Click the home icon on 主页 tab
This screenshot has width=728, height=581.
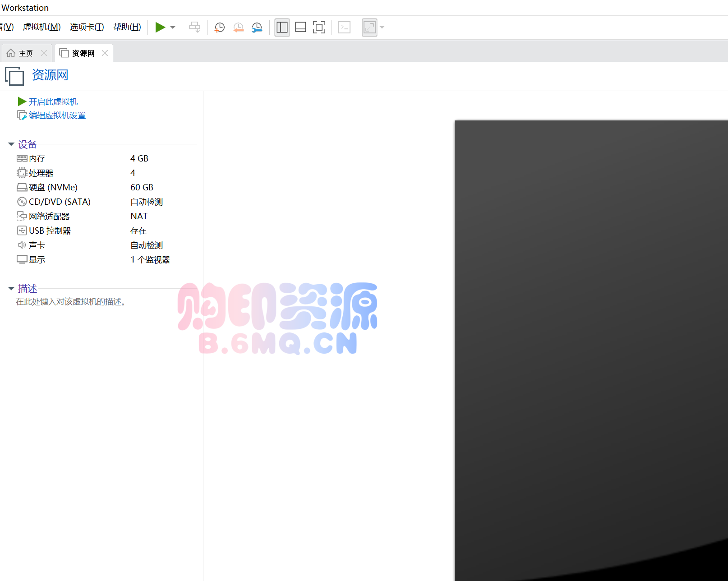click(x=11, y=53)
